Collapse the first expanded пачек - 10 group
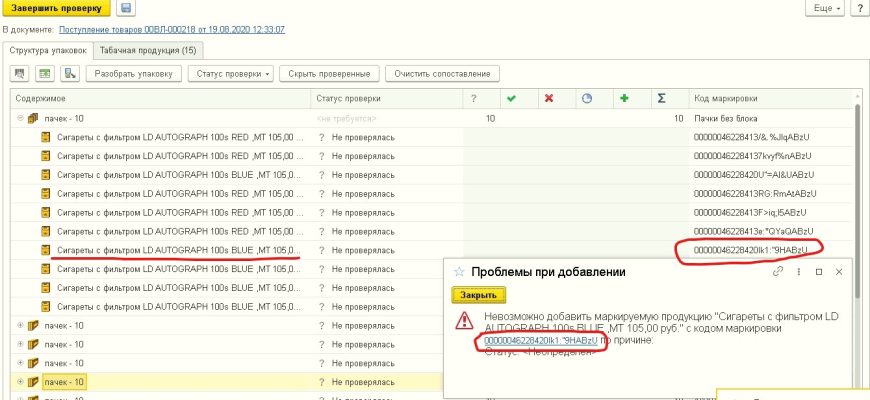 coord(21,118)
